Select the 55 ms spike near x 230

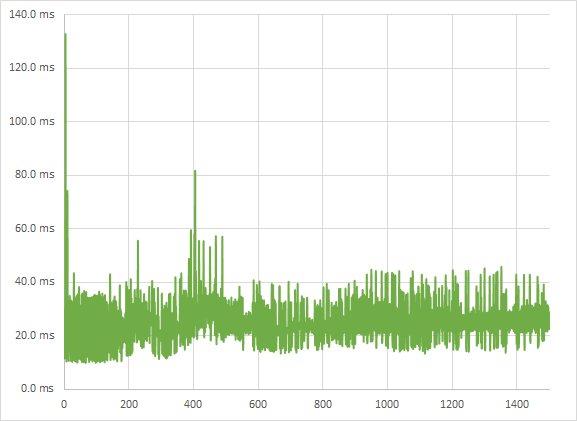click(138, 241)
